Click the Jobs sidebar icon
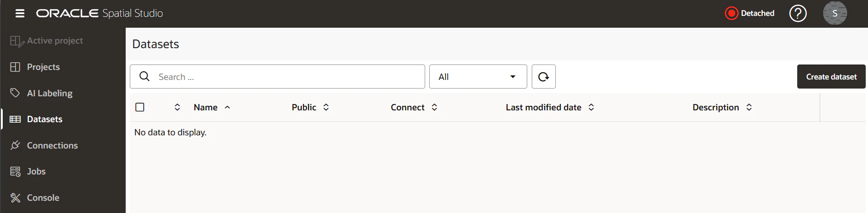This screenshot has width=868, height=213. pyautogui.click(x=15, y=172)
